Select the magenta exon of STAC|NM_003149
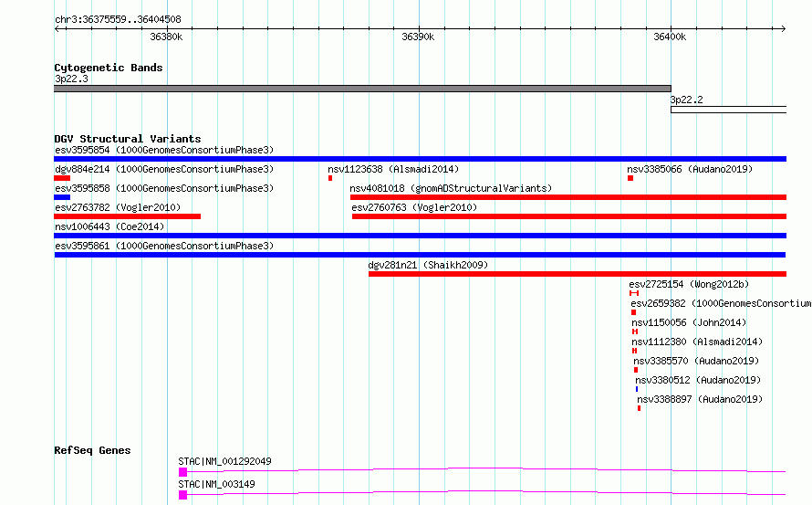This screenshot has width=812, height=505. point(182,495)
